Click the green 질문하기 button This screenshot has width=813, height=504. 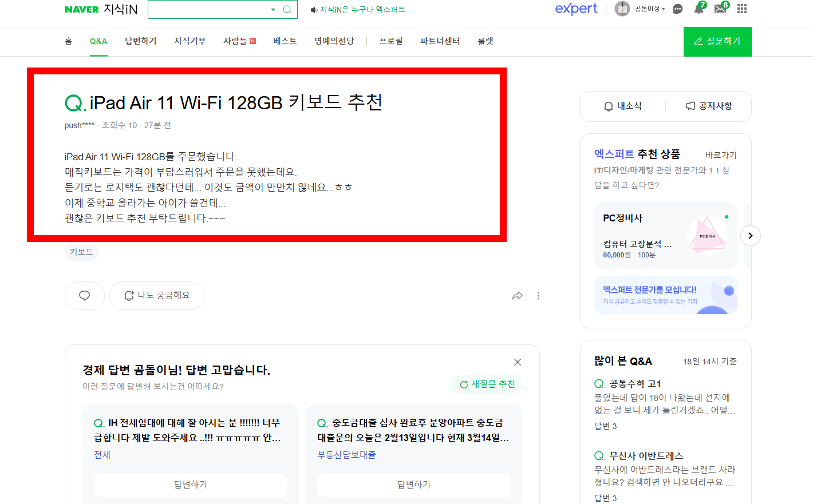tap(717, 42)
